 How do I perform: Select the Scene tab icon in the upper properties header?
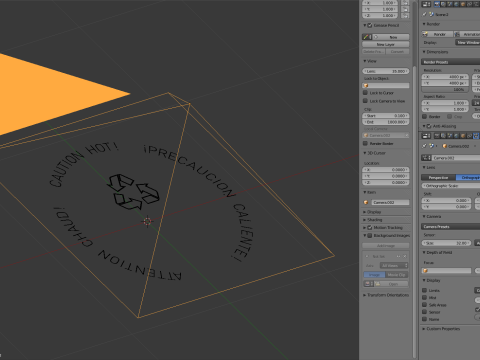[450, 4]
